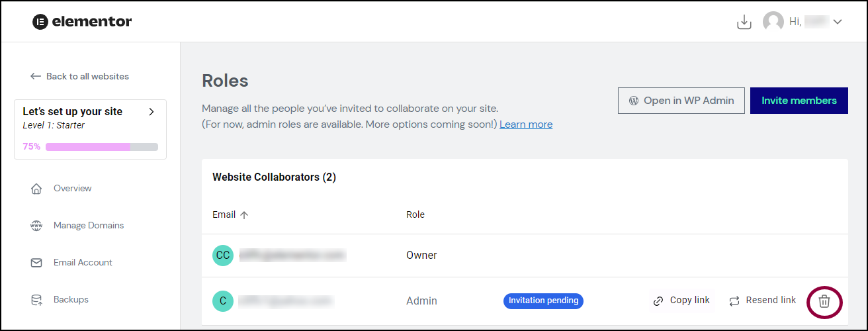Open the Learn more link
This screenshot has height=331, width=868.
pos(526,124)
